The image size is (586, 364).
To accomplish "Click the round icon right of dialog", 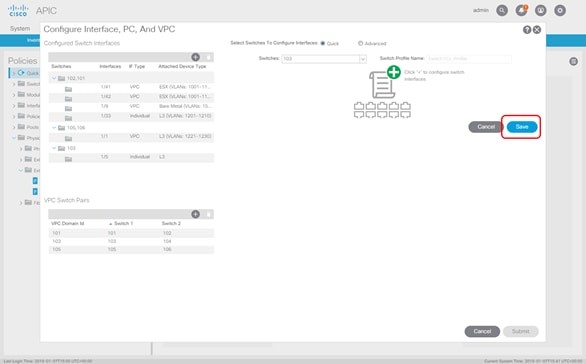I will click(x=573, y=61).
